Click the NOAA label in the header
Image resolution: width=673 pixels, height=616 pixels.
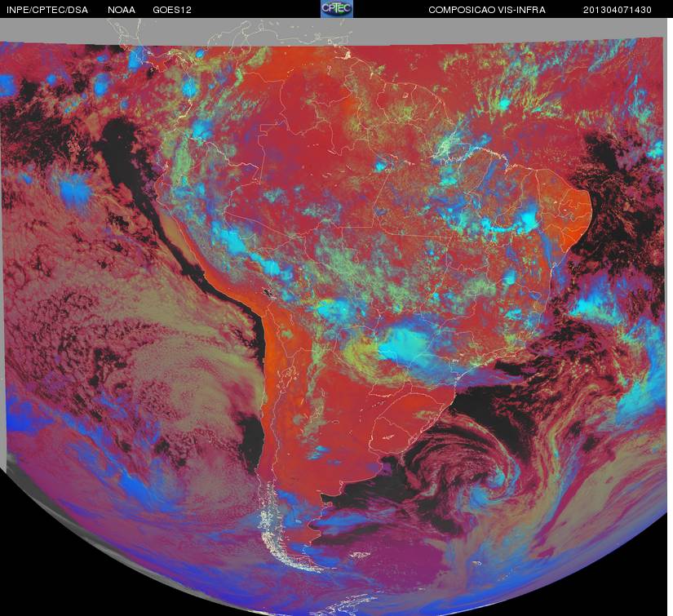click(122, 10)
